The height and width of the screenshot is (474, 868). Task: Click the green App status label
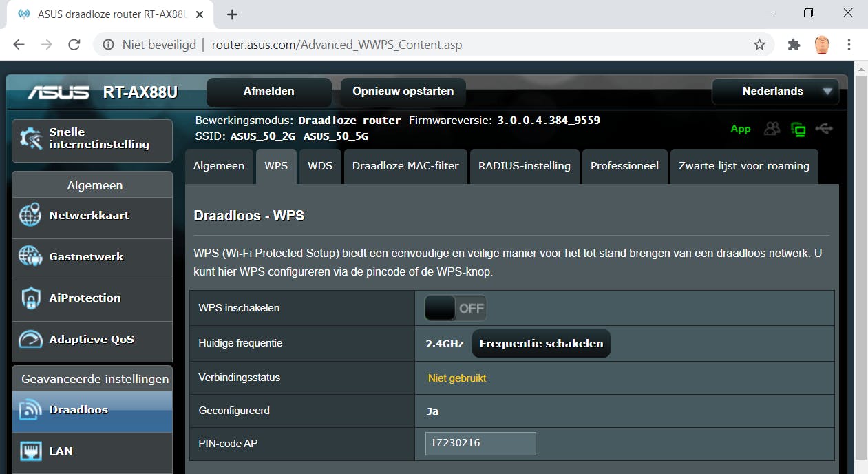point(741,129)
